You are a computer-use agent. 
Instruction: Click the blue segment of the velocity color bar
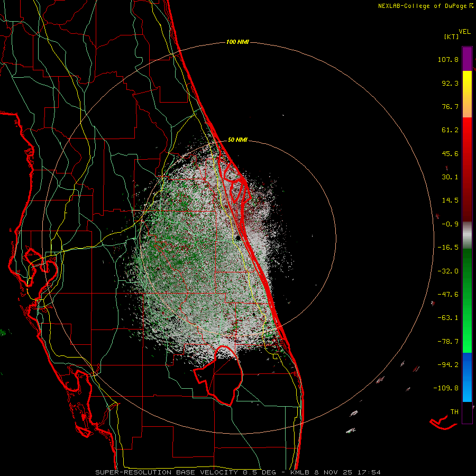(467, 377)
